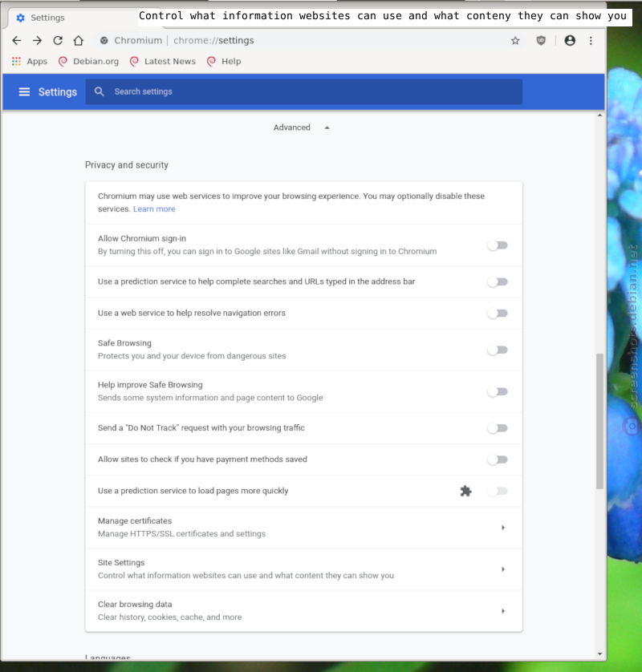The height and width of the screenshot is (672, 642).
Task: Open the uBlock shield extension icon
Action: tap(541, 41)
